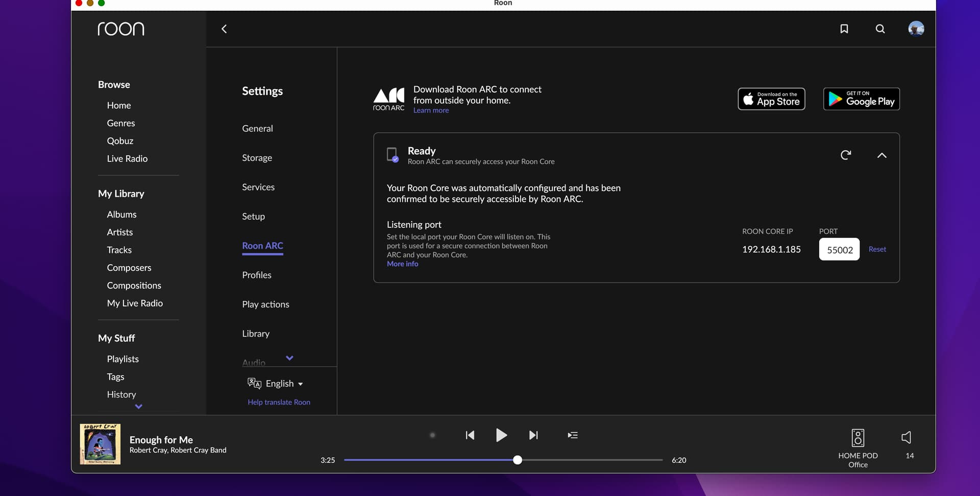
Task: Open Storage settings
Action: (x=257, y=158)
